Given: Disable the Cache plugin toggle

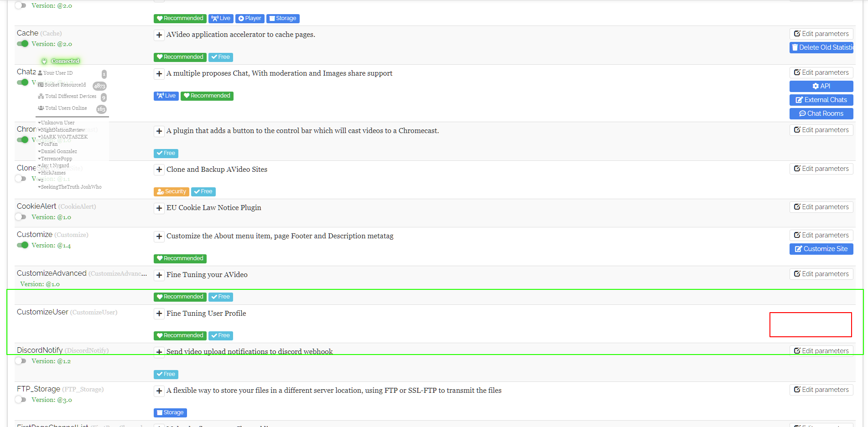Looking at the screenshot, I should click(23, 44).
